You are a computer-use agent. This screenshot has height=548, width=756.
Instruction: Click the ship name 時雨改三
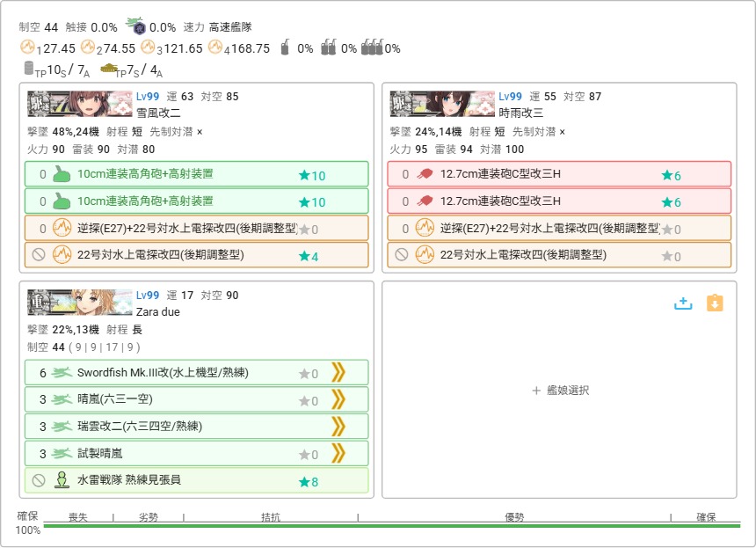pyautogui.click(x=521, y=113)
